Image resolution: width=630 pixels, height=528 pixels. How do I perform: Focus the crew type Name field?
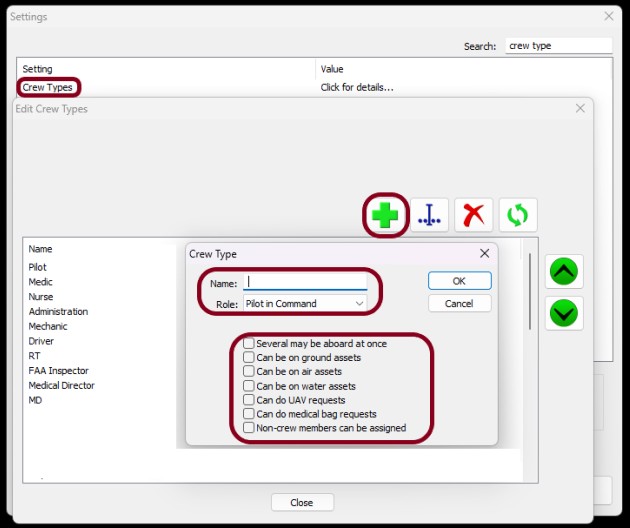point(305,282)
